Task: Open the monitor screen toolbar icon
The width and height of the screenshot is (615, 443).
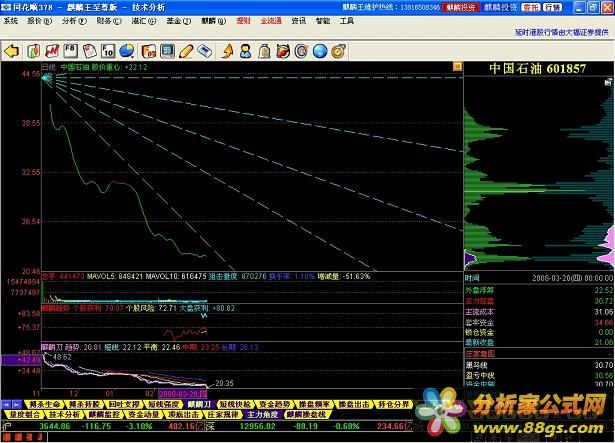Action: pyautogui.click(x=167, y=51)
